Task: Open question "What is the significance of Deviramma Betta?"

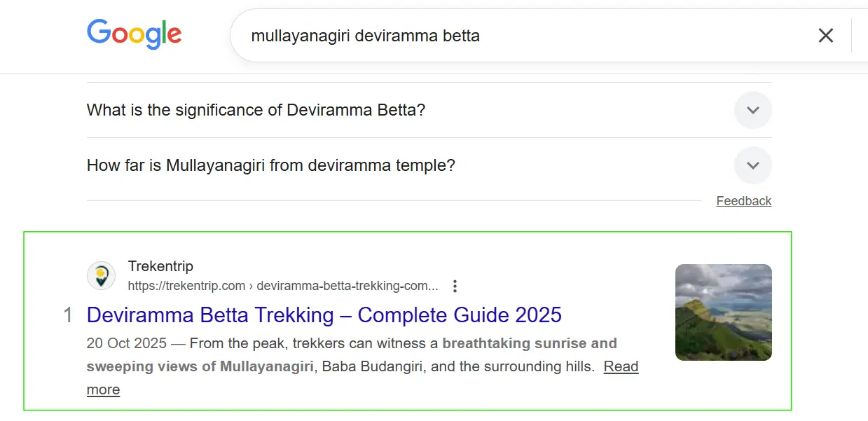Action: pos(256,110)
